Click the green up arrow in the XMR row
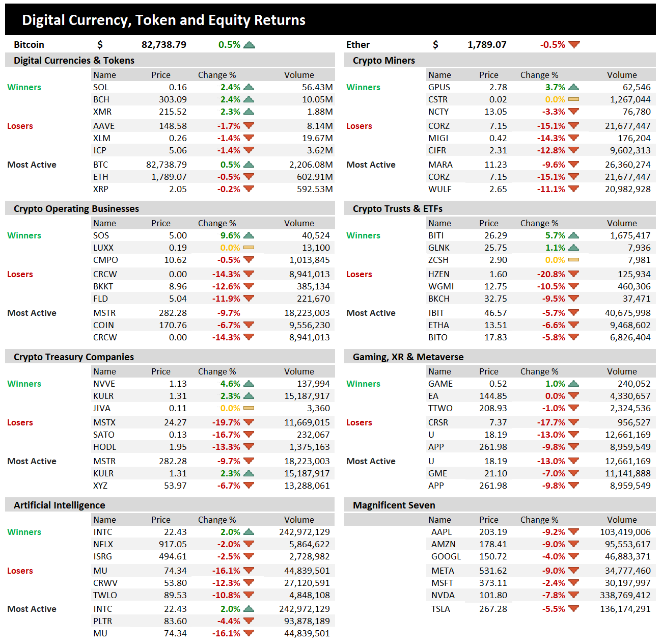 click(x=249, y=112)
